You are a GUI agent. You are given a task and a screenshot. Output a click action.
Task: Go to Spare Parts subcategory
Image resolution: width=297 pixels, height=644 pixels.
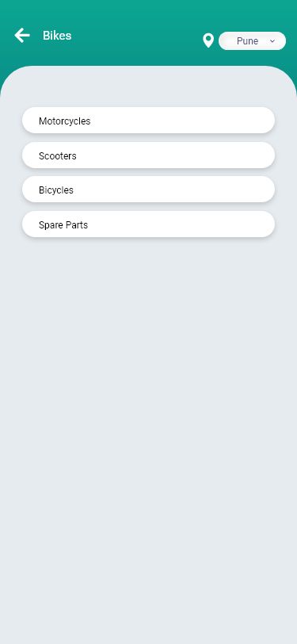click(148, 224)
